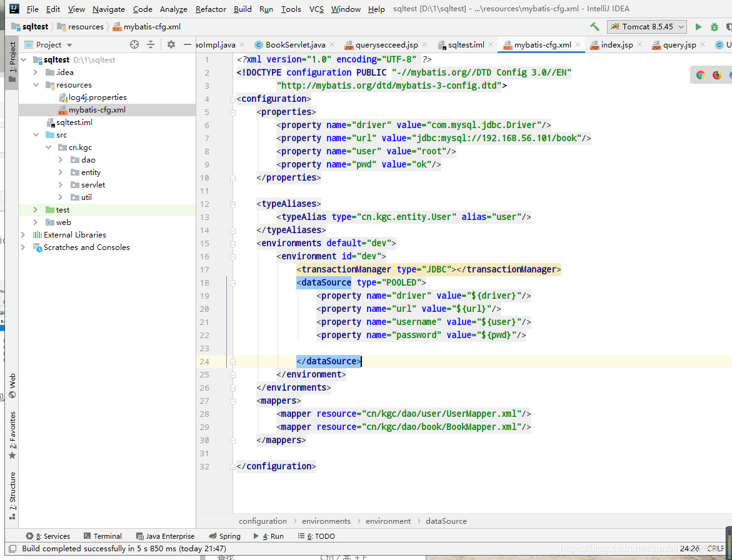The width and height of the screenshot is (732, 560).
Task: Close the querysecceed.jsp tab
Action: click(x=424, y=44)
